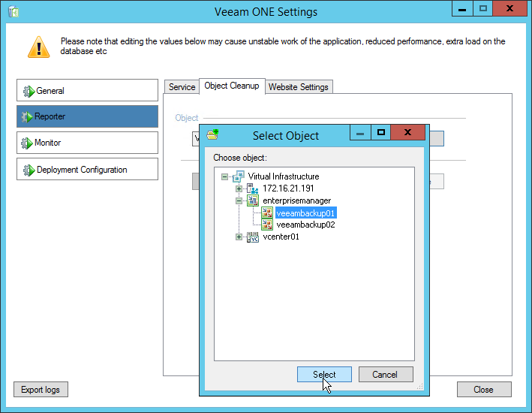Click the Select Object dialog title icon
532x413 pixels.
coord(213,134)
